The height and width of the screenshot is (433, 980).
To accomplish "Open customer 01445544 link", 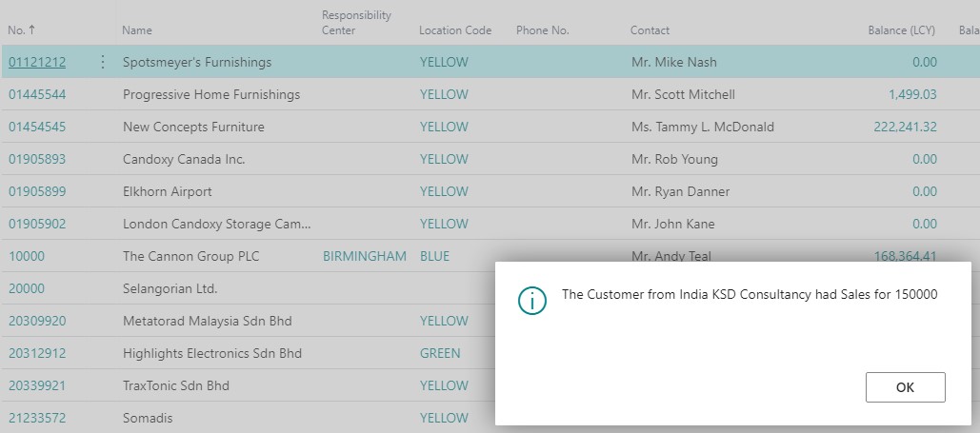I will click(x=37, y=94).
